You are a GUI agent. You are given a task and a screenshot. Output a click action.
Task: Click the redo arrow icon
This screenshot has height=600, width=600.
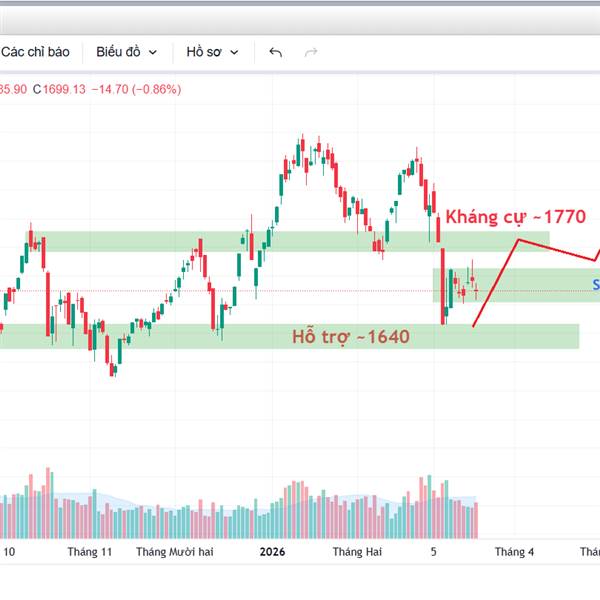311,52
